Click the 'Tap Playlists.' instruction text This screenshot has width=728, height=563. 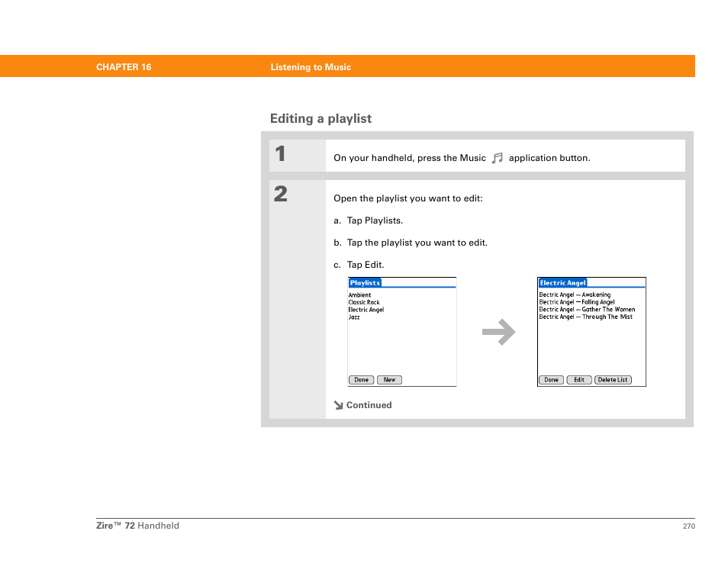click(375, 220)
